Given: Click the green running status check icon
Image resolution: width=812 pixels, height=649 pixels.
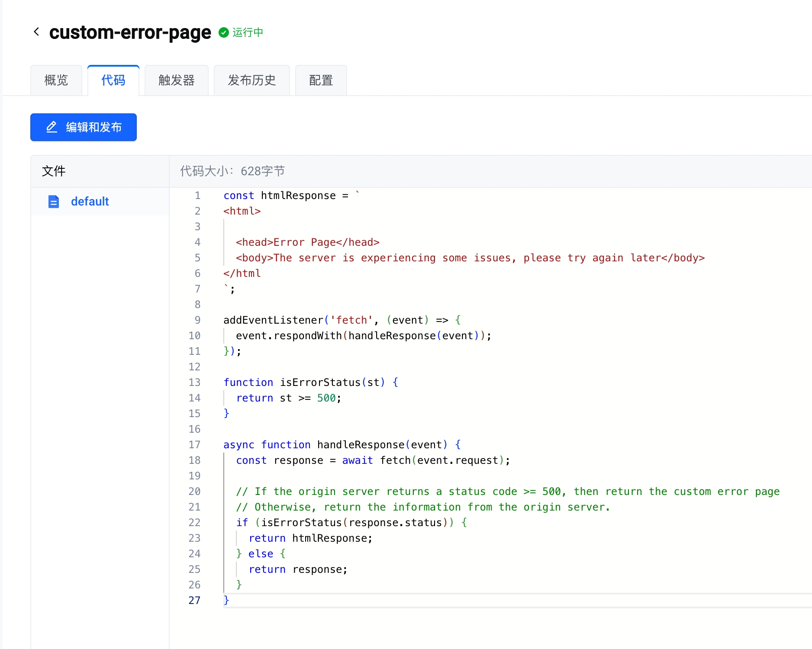Looking at the screenshot, I should (224, 32).
